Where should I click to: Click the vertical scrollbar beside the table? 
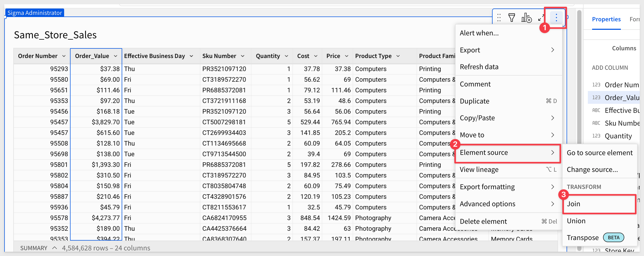[579, 80]
